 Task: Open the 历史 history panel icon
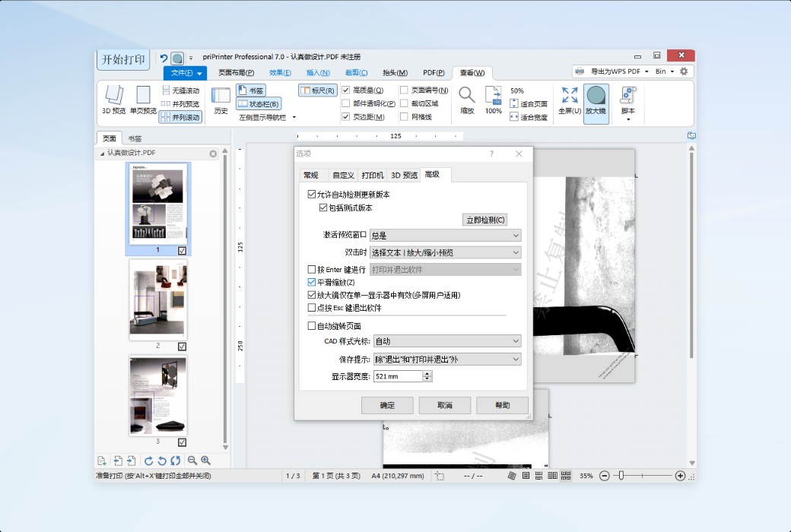pos(221,100)
